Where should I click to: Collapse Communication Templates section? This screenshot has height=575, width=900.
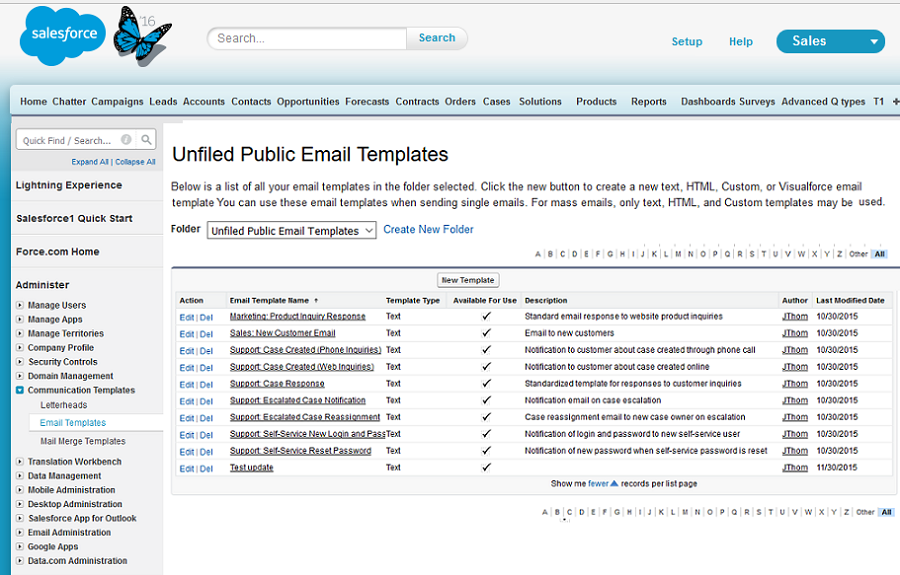(x=20, y=390)
